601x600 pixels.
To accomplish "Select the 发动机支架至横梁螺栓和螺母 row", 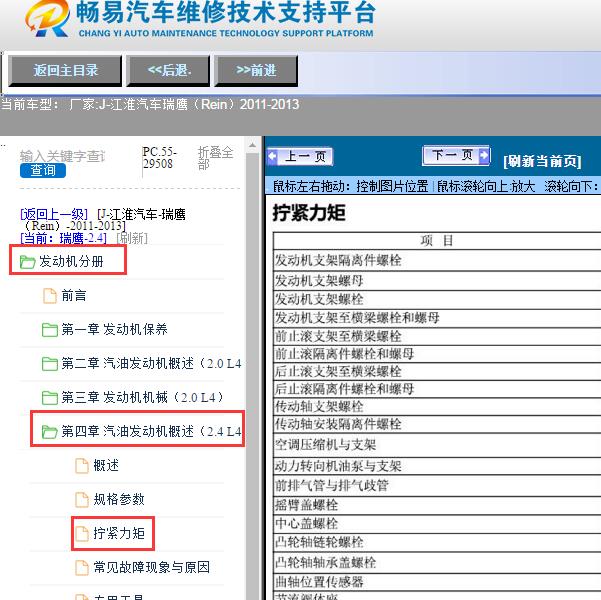I will [x=437, y=318].
